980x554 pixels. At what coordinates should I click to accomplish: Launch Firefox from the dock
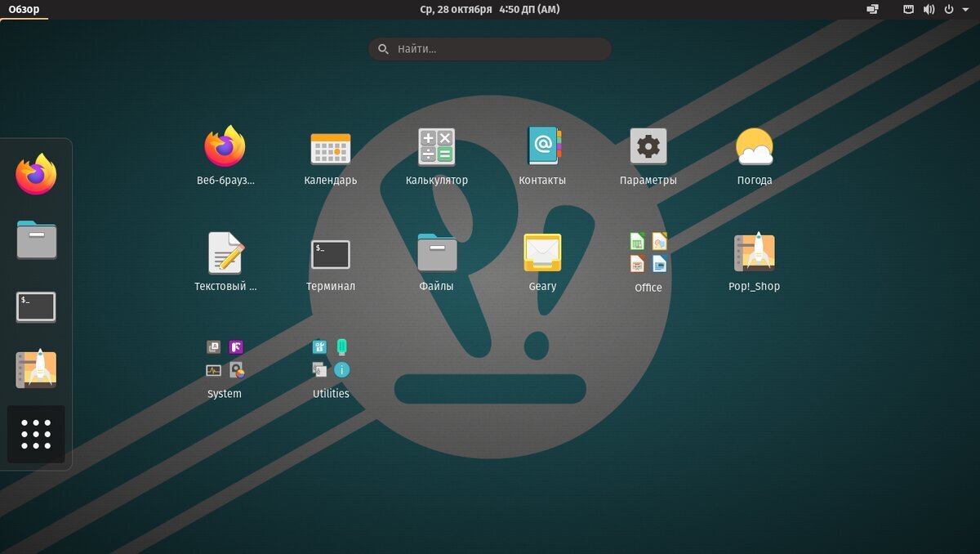pyautogui.click(x=36, y=174)
